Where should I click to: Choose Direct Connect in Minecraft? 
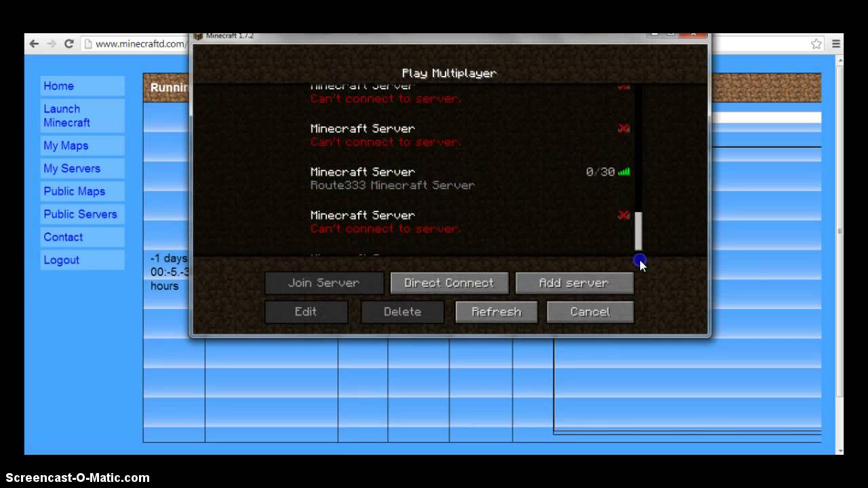pos(449,283)
